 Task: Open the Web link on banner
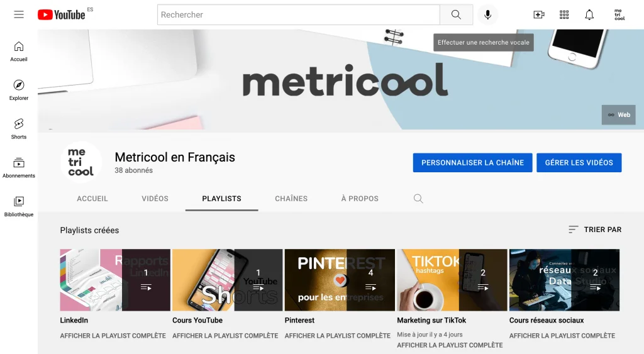(x=619, y=115)
